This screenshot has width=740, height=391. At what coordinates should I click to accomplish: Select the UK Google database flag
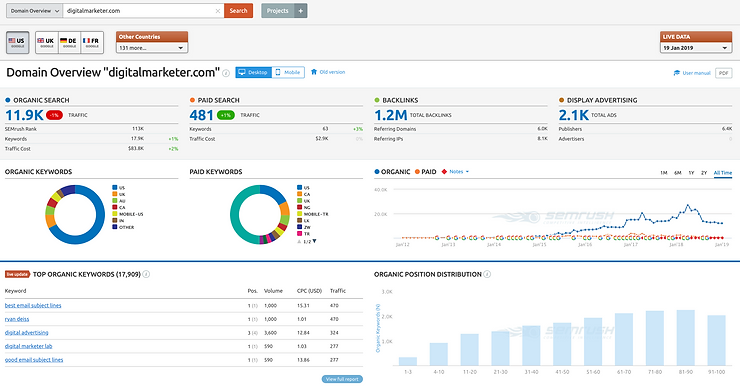tap(46, 42)
